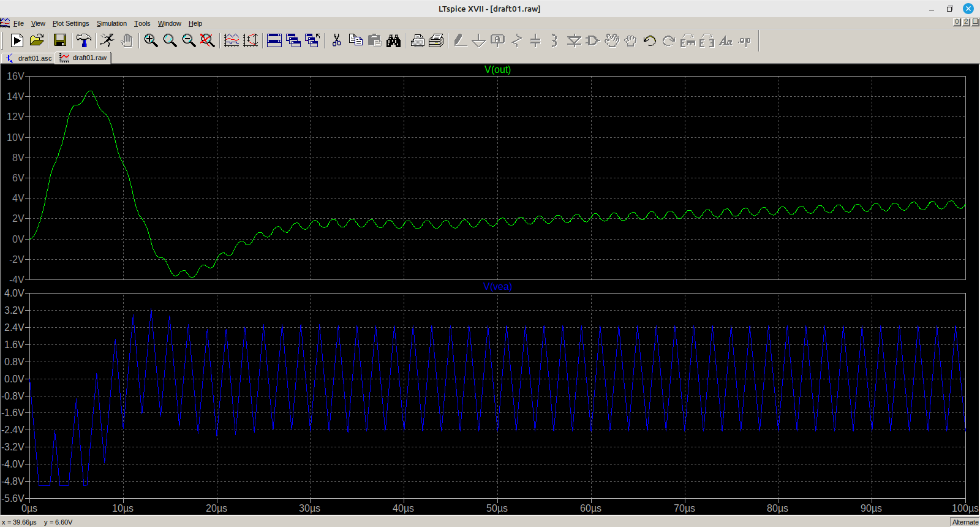
Task: Open the File menu
Action: [x=18, y=23]
